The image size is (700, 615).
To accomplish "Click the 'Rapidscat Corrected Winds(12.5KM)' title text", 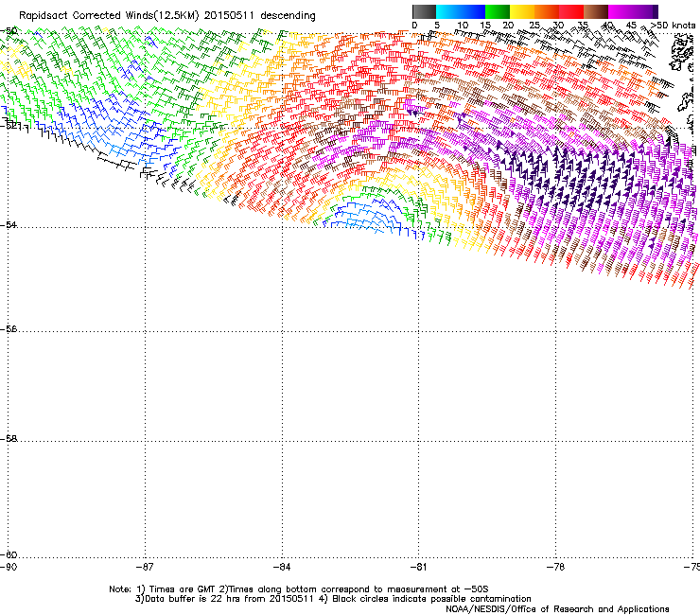I will tap(109, 16).
